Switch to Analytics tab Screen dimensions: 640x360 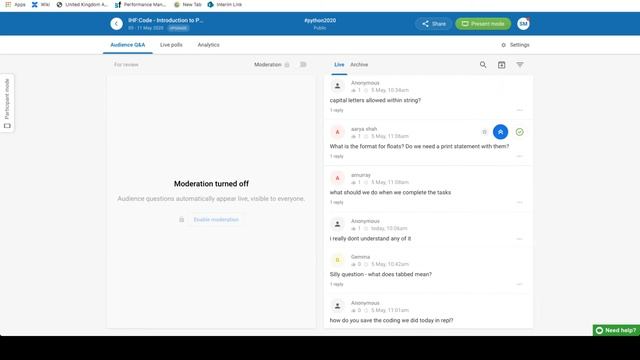coord(209,45)
